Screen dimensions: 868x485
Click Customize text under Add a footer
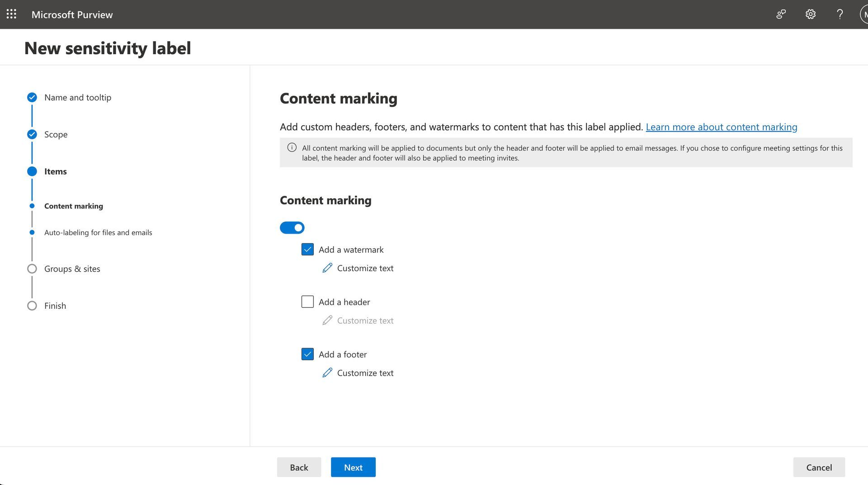(x=365, y=372)
